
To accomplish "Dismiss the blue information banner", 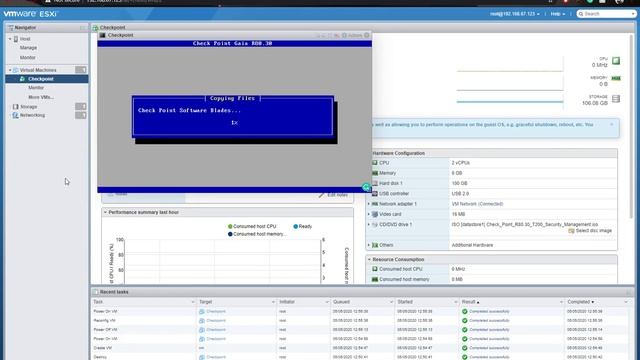I will pos(611,124).
